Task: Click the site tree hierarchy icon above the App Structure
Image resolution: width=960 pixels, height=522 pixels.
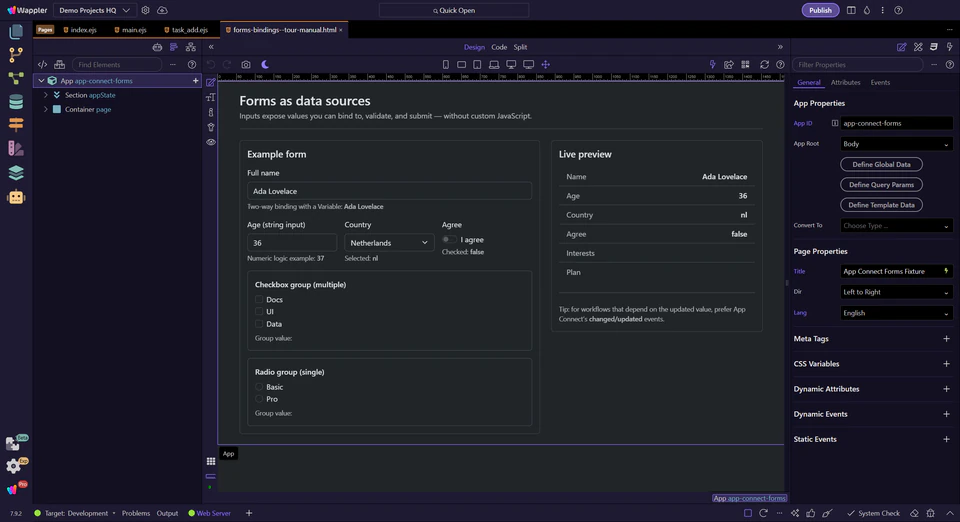Action: (190, 47)
